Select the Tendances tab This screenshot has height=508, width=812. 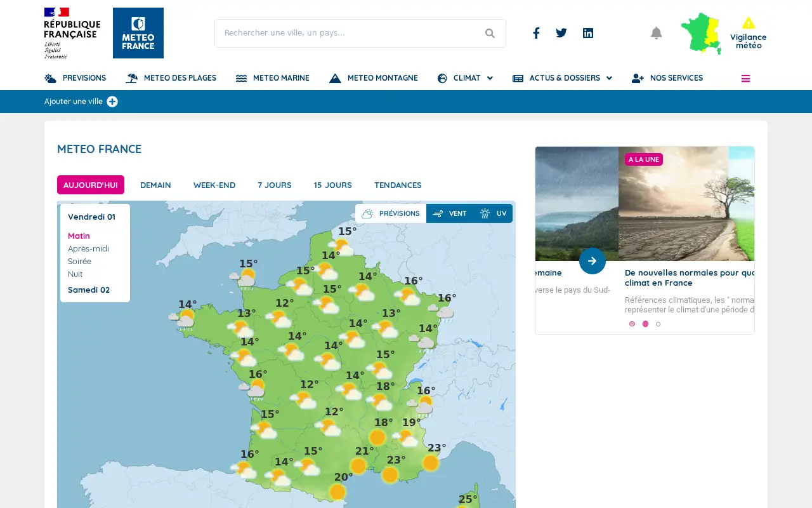coord(398,185)
